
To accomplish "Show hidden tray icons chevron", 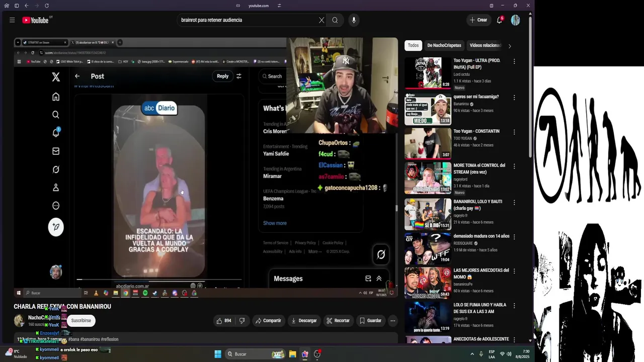I will pos(472,354).
